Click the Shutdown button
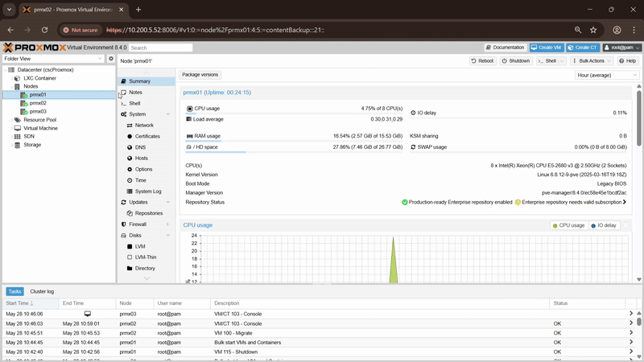 click(x=515, y=61)
